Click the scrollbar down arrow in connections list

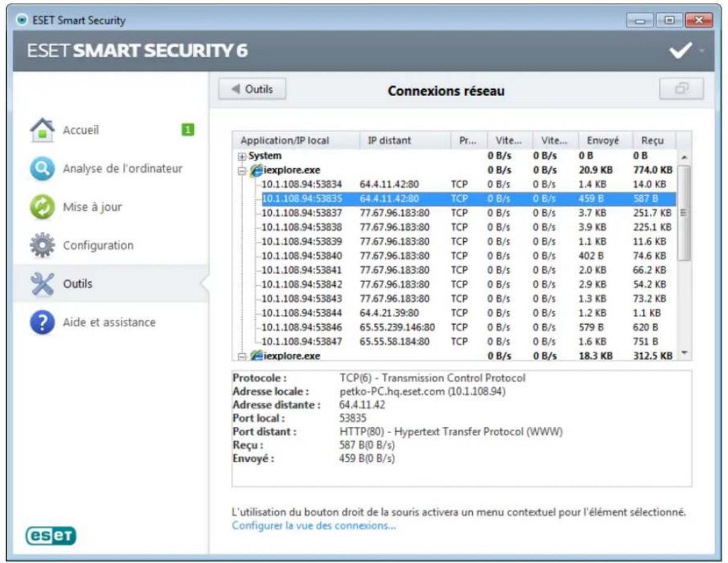pyautogui.click(x=684, y=353)
